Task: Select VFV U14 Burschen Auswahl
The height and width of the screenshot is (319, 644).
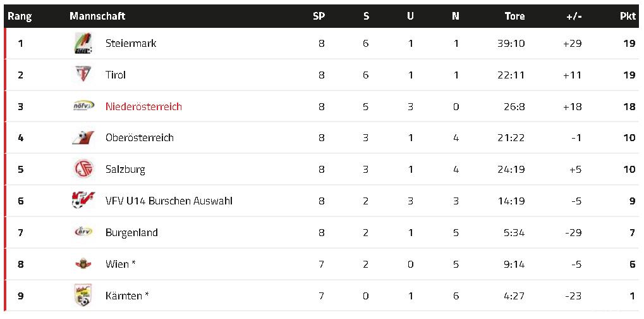Action: 169,201
